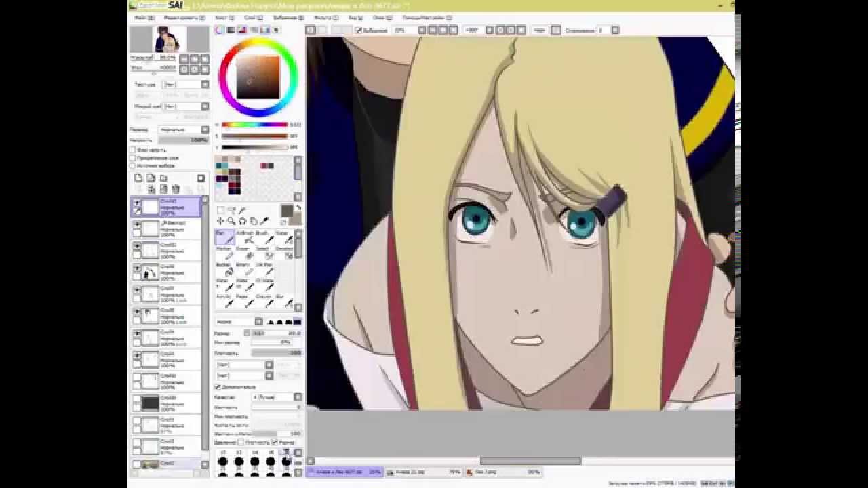Viewport: 868px width, 488px height.
Task: Select the rectangular selection tool
Action: pos(220,210)
